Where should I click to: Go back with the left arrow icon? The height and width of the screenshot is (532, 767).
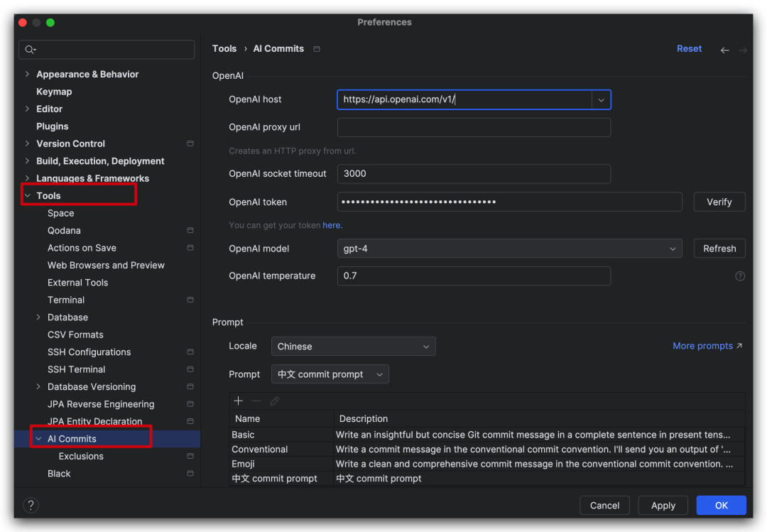tap(725, 50)
